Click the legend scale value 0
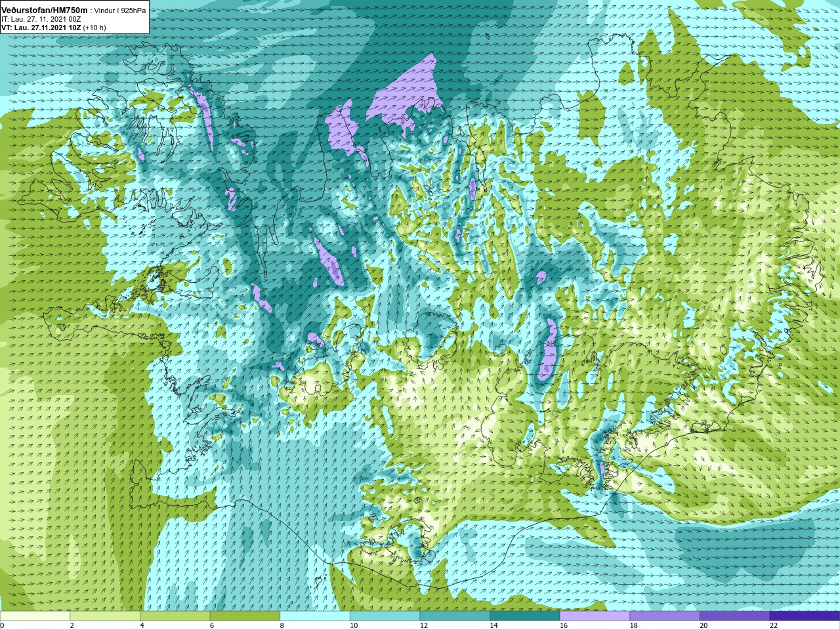 coord(3,625)
